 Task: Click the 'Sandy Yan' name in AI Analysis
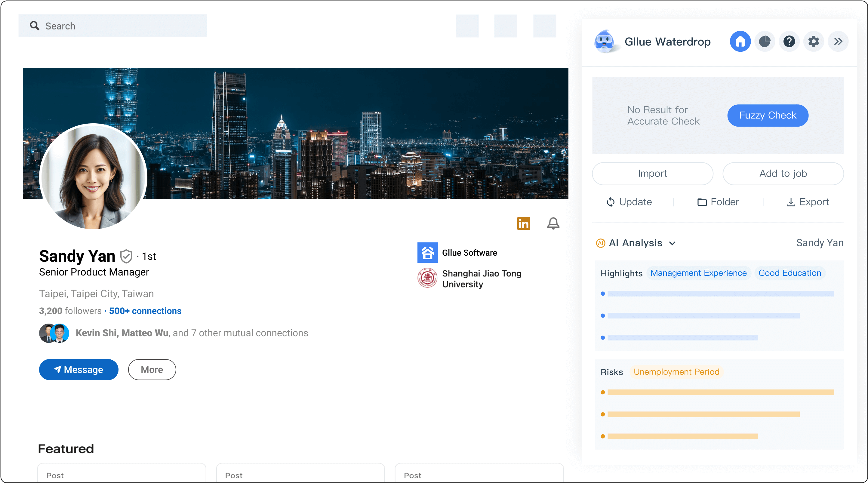click(x=820, y=243)
